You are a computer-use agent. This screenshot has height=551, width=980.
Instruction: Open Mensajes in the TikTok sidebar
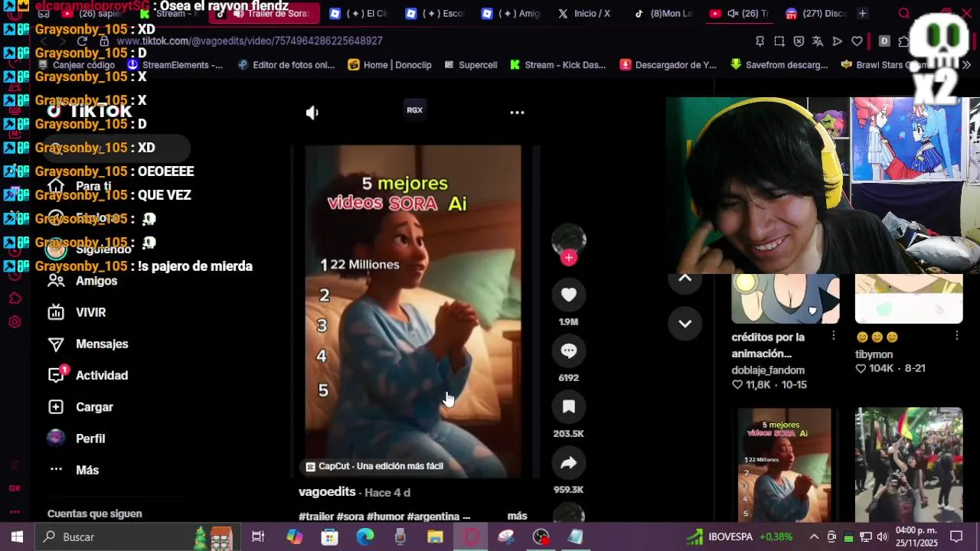(x=102, y=344)
